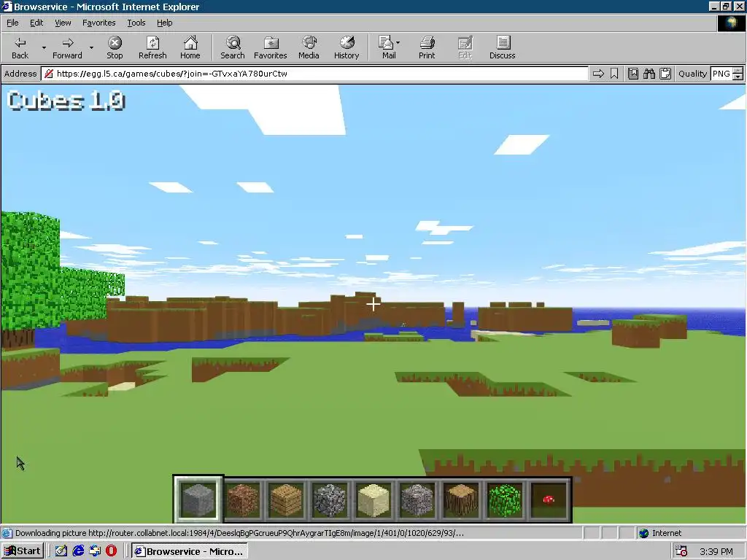Open the Quality PNG combo box
This screenshot has width=747, height=560.
pos(726,74)
